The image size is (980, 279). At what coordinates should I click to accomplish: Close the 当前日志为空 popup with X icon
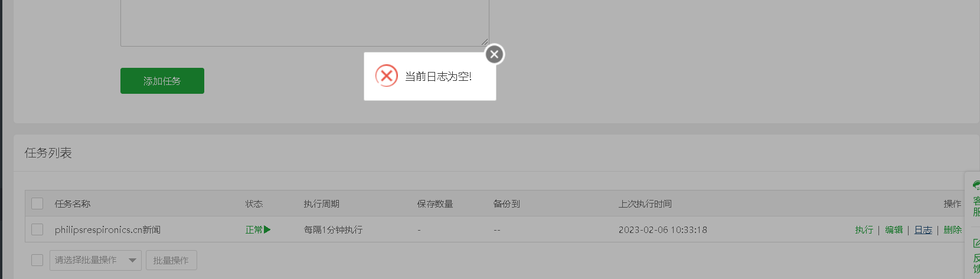click(495, 54)
